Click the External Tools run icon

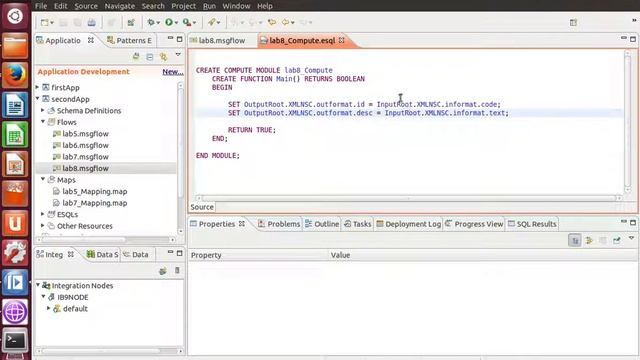pos(187,22)
